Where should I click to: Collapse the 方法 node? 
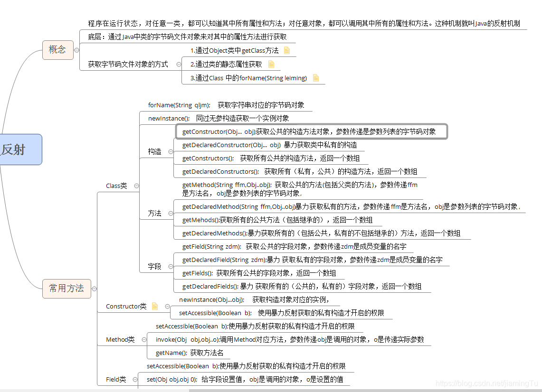click(171, 214)
